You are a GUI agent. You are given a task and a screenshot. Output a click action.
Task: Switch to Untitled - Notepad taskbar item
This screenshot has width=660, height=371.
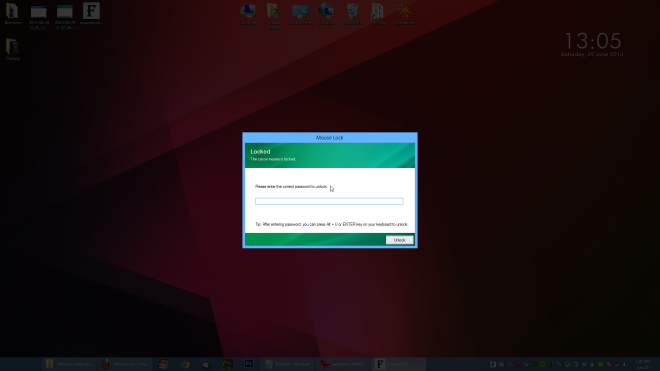(x=288, y=364)
